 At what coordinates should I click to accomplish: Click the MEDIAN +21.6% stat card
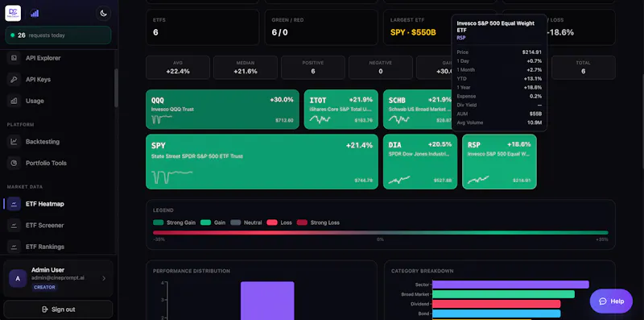[246, 68]
